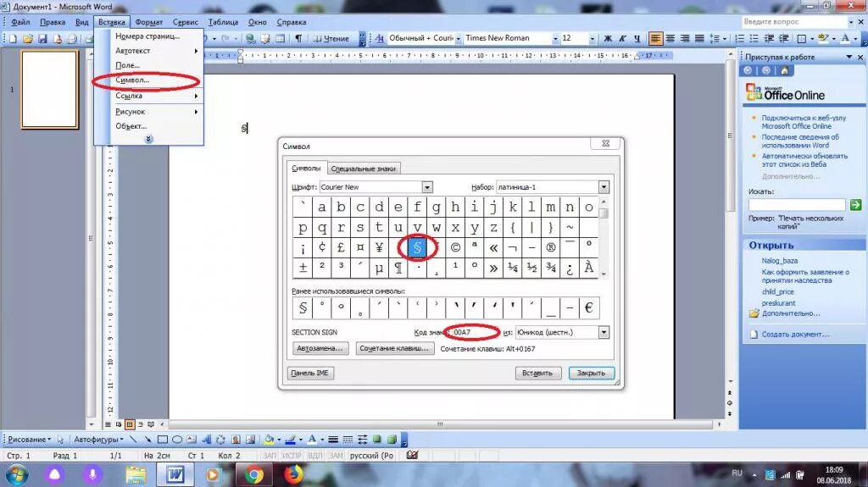Open the Набор dropdown латиница-1
The image size is (868, 487).
click(604, 187)
